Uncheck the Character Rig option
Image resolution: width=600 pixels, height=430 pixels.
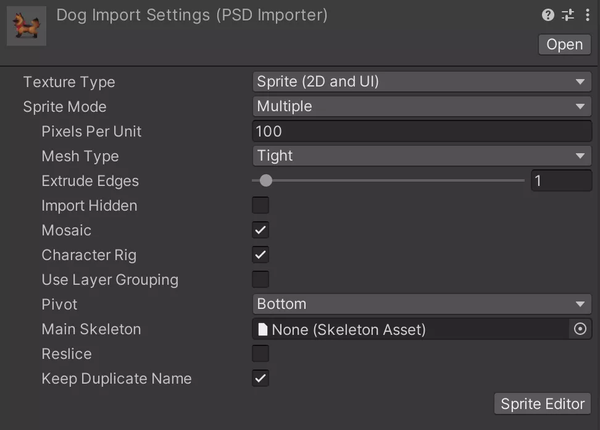click(x=261, y=255)
